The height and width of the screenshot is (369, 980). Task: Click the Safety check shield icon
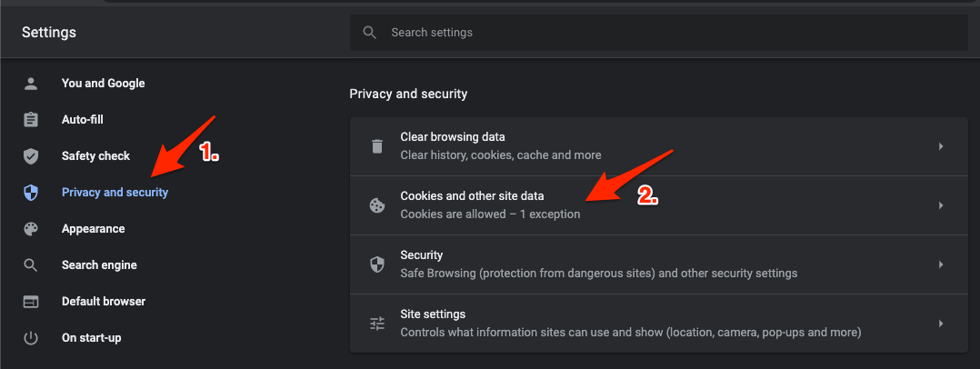31,156
